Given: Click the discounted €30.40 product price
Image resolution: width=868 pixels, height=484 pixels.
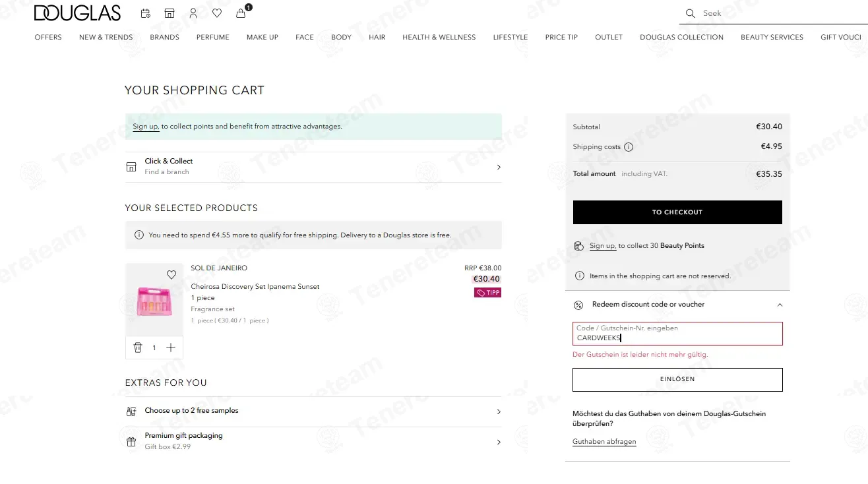Looking at the screenshot, I should 487,280.
